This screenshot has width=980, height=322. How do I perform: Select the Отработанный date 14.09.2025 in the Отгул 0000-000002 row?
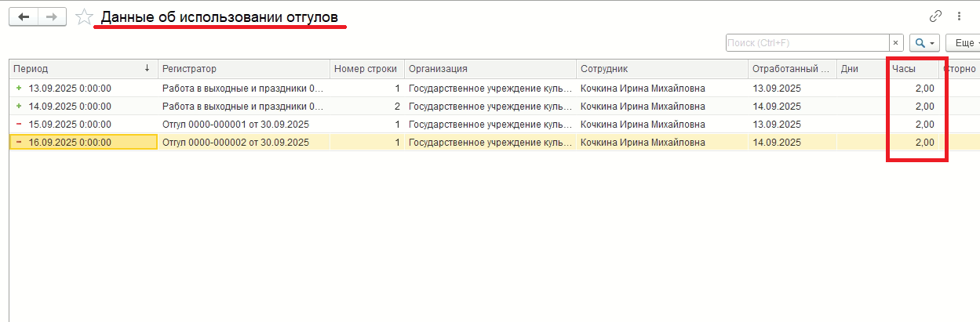[x=792, y=142]
